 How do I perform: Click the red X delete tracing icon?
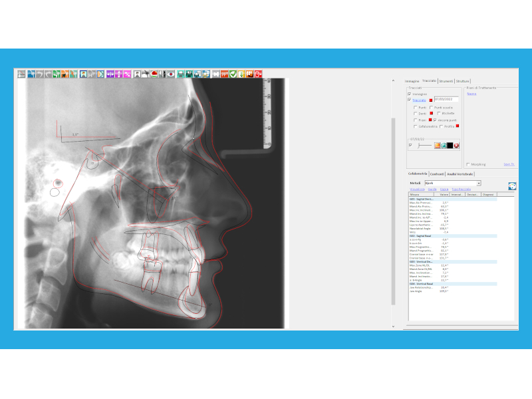[x=456, y=146]
